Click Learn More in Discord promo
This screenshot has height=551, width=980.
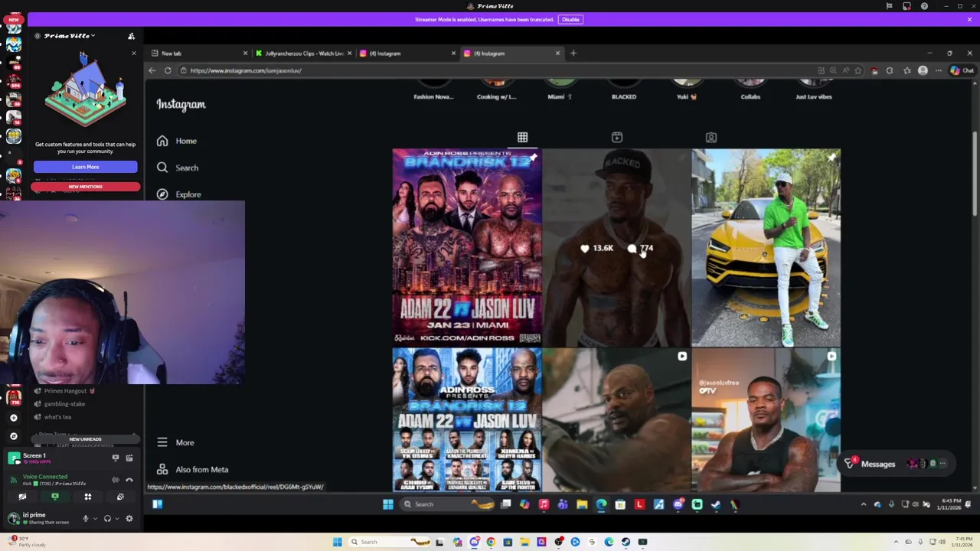pyautogui.click(x=86, y=167)
